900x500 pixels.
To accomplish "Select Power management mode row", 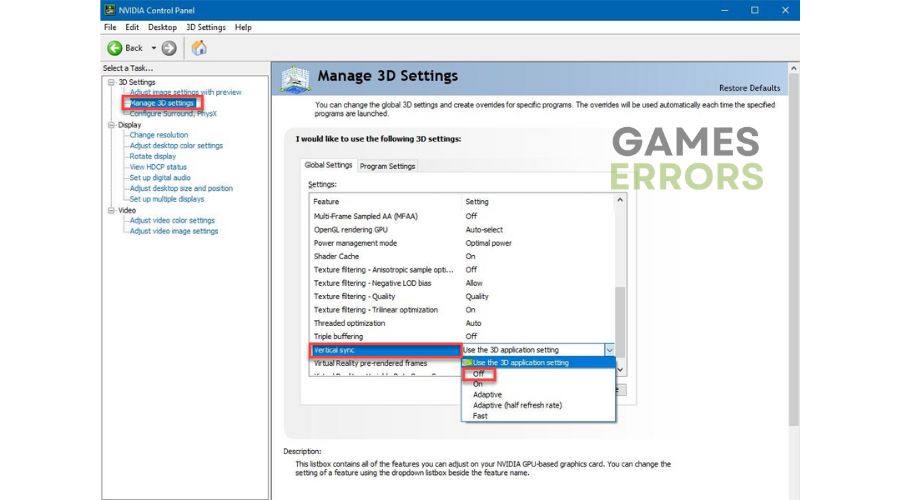I will 462,243.
